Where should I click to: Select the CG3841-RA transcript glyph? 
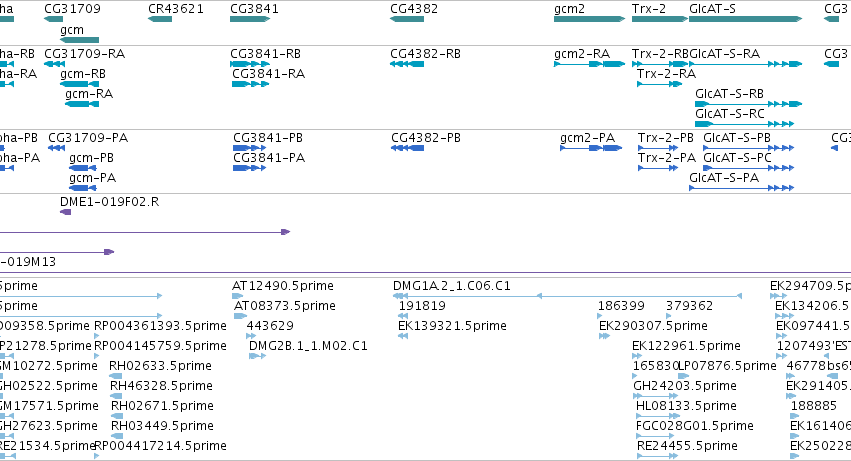point(251,84)
